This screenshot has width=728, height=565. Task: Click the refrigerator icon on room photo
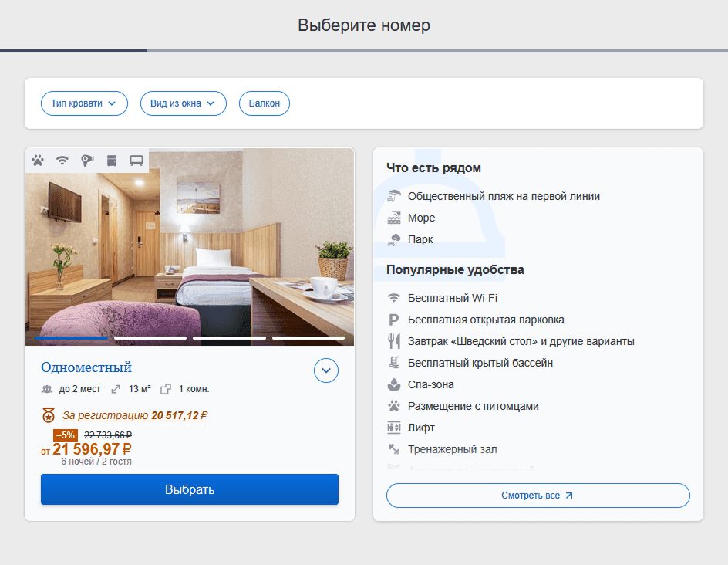click(112, 161)
